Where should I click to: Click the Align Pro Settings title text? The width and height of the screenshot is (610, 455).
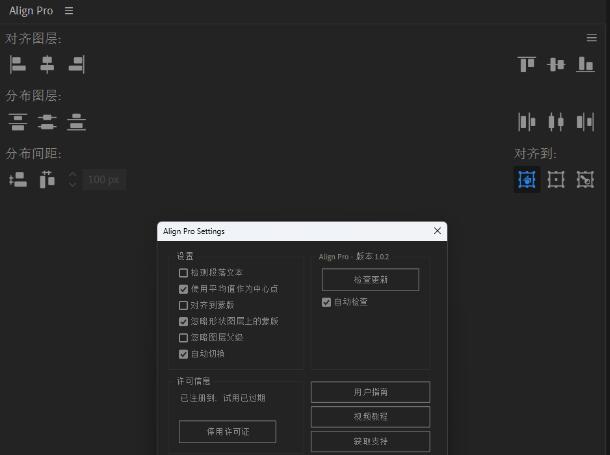pos(194,231)
